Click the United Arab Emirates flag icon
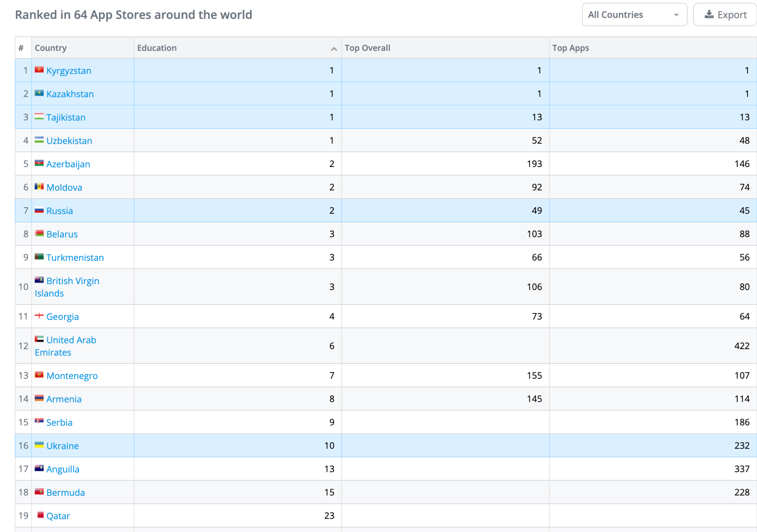Viewport: 757px width, 532px height. [39, 339]
